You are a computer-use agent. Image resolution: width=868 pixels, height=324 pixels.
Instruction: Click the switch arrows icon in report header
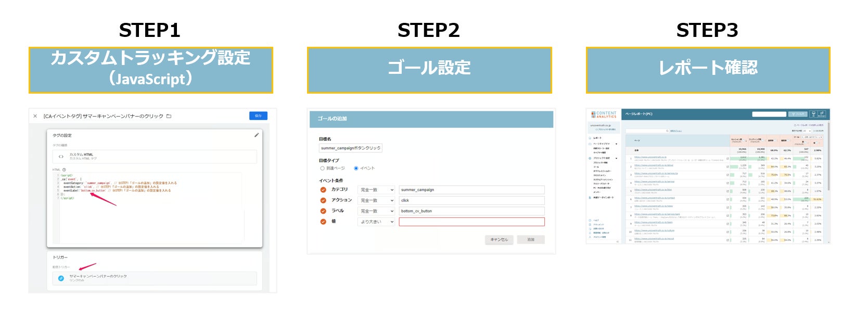822,114
